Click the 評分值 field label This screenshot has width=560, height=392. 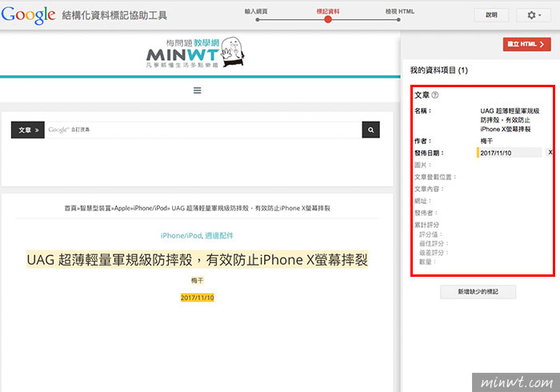430,234
